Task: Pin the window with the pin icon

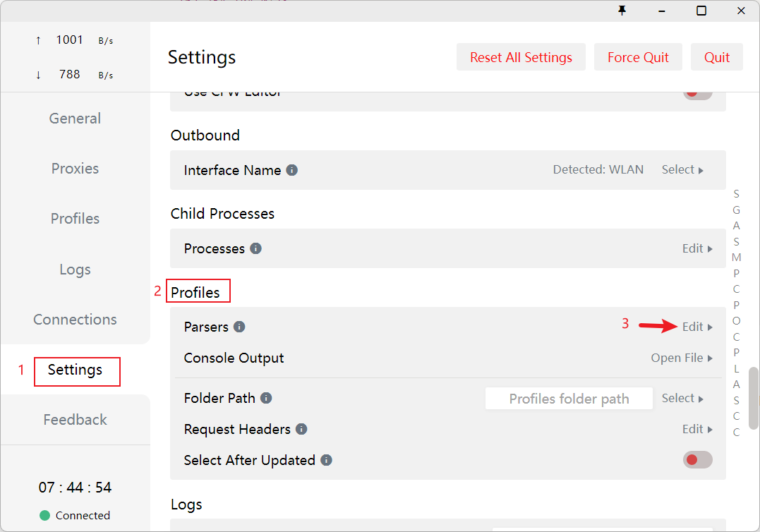Action: [622, 11]
